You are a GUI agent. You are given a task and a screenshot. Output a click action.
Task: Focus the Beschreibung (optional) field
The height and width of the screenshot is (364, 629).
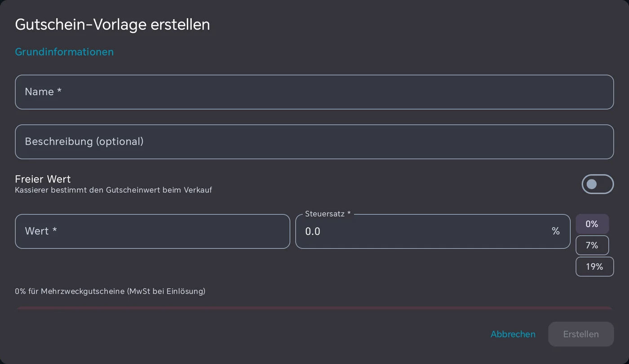click(x=314, y=142)
